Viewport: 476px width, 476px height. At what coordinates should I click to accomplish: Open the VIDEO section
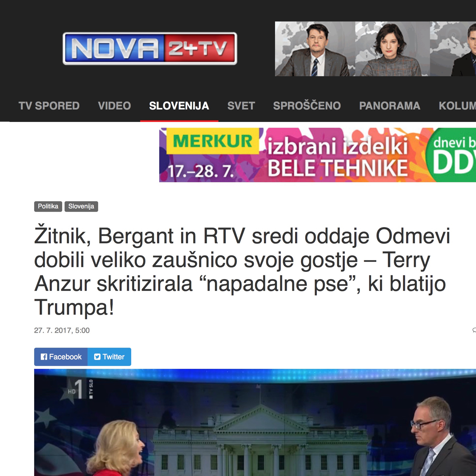point(115,106)
